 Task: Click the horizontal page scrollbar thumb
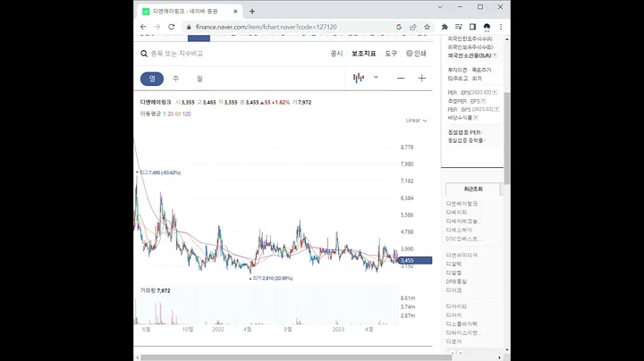pos(296,357)
